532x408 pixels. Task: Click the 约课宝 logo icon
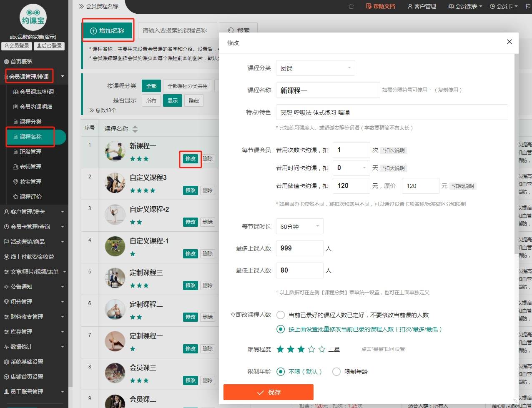(33, 17)
